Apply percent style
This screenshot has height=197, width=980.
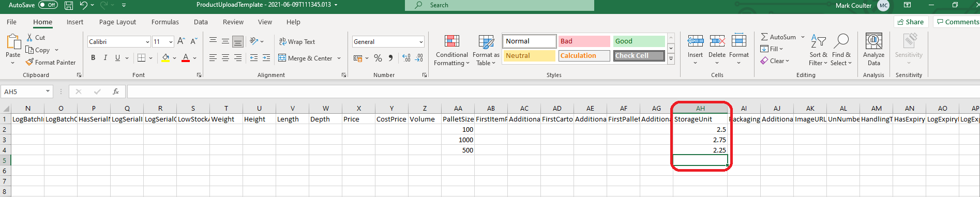[378, 58]
